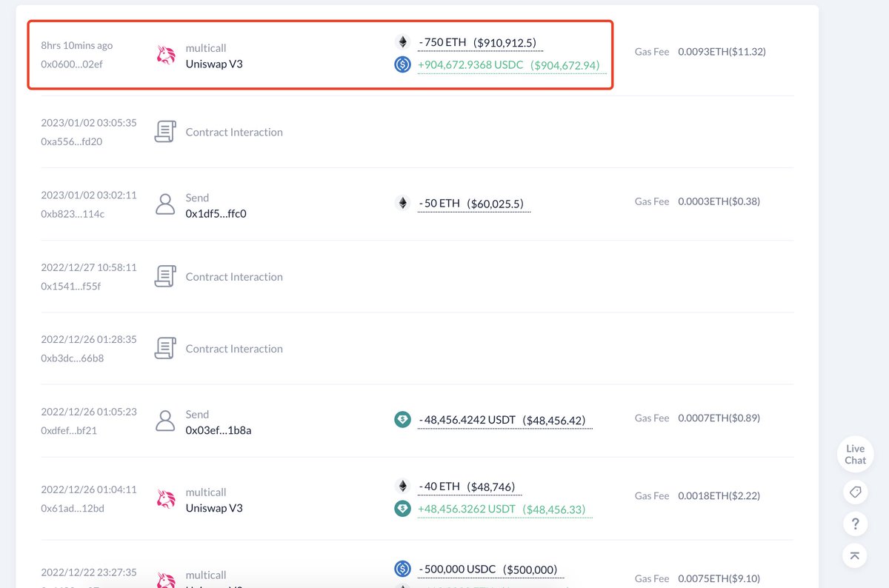The height and width of the screenshot is (588, 889).
Task: Click the back-to-top arrow icon
Action: tap(855, 555)
